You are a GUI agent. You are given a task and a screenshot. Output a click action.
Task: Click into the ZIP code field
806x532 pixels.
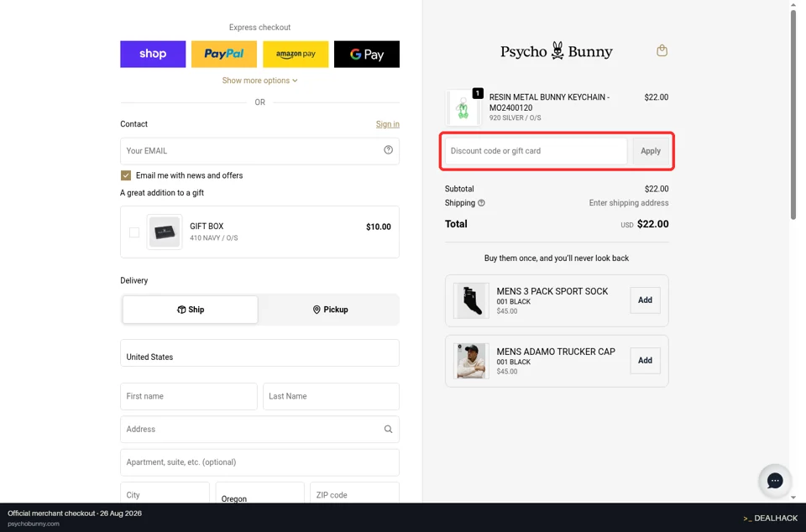(354, 493)
